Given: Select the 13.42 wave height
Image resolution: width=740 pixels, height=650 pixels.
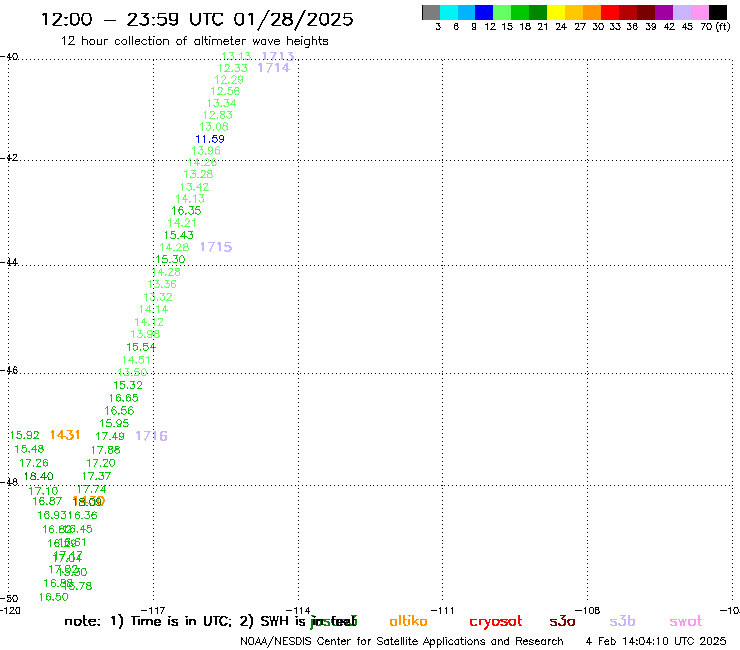Looking at the screenshot, I should [194, 187].
